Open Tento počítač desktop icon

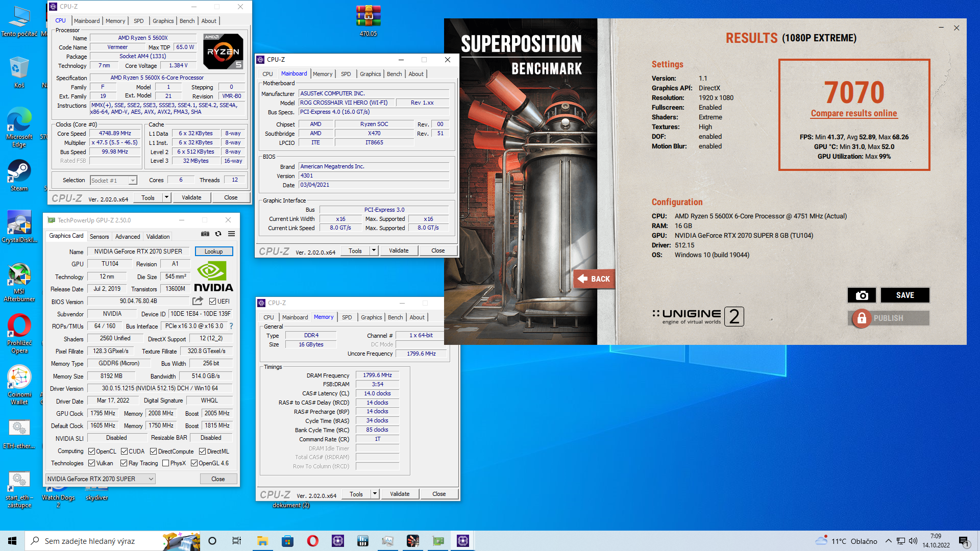(x=19, y=21)
